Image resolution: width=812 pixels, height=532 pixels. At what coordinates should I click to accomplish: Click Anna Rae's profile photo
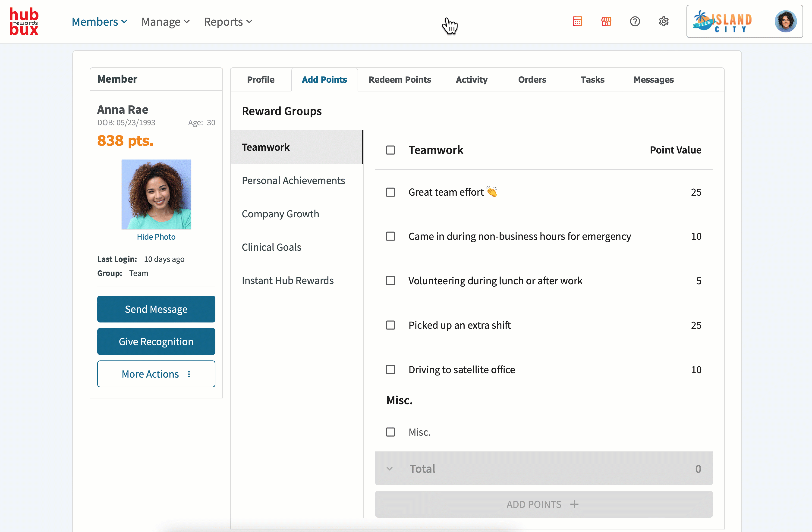[156, 194]
